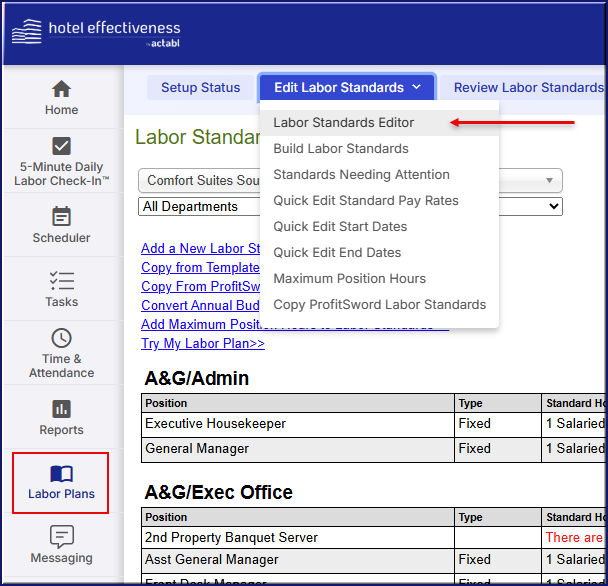Switch to the Setup Status tab

tap(200, 88)
